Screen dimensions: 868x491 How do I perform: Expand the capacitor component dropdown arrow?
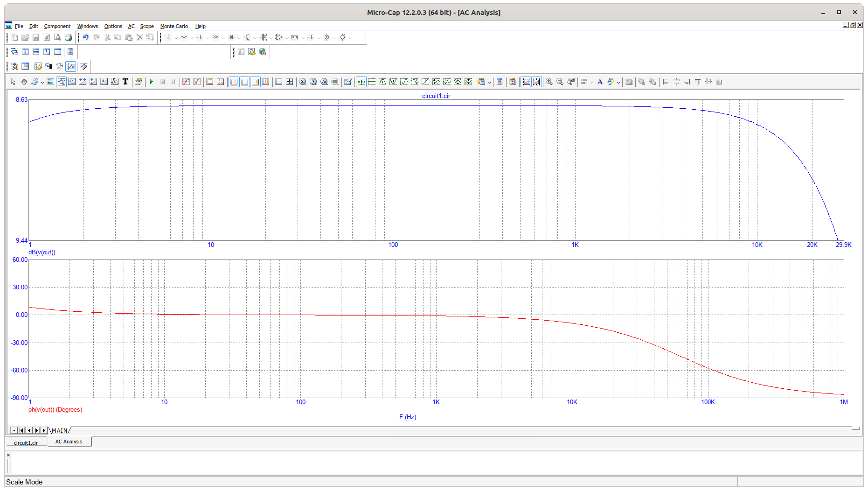[207, 38]
